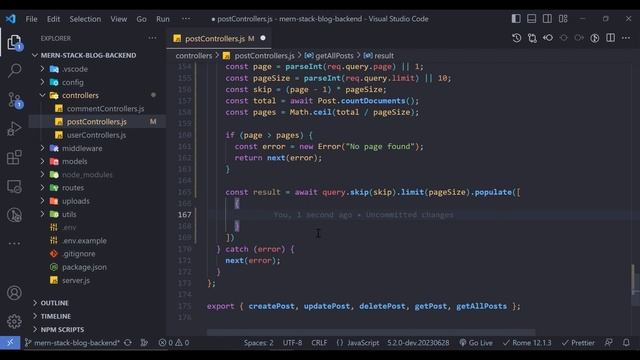This screenshot has width=640, height=360.
Task: Show errors and warnings count
Action: click(174, 342)
